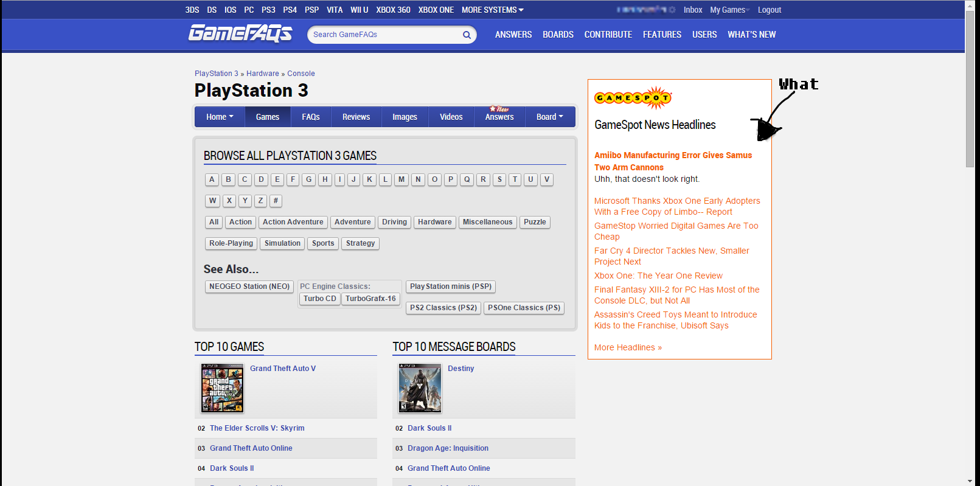Expand the Home tab dropdown

(220, 117)
